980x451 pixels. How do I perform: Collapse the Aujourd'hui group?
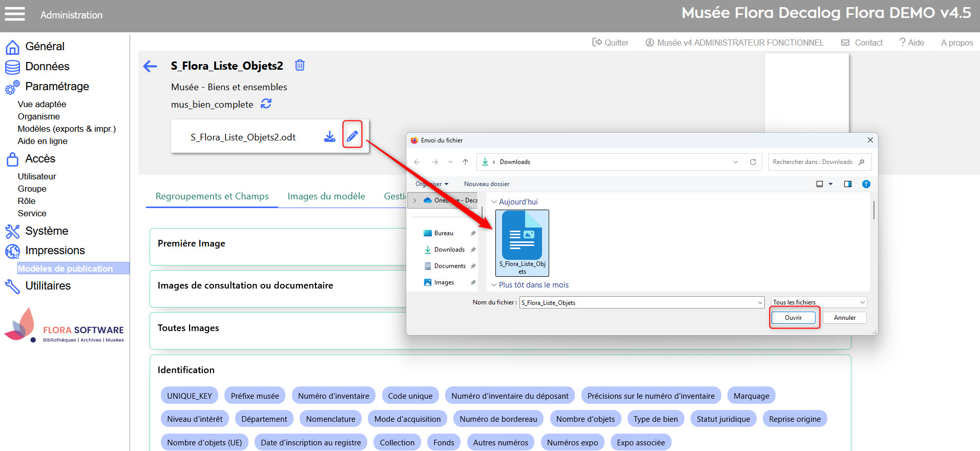click(x=494, y=202)
